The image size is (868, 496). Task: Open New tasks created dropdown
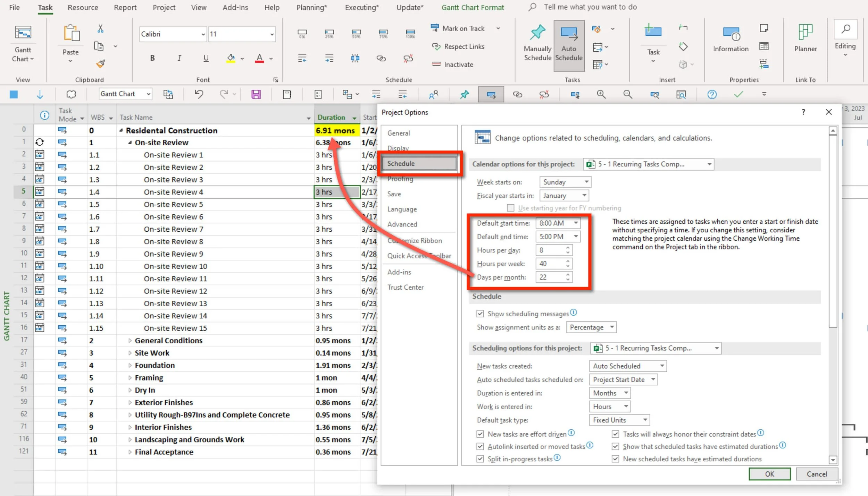coord(628,366)
